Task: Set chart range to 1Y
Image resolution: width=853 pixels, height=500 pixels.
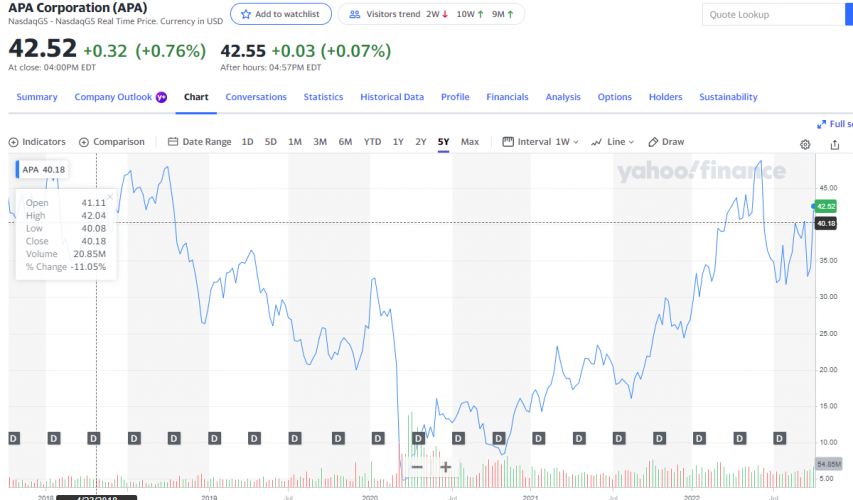Action: (398, 142)
